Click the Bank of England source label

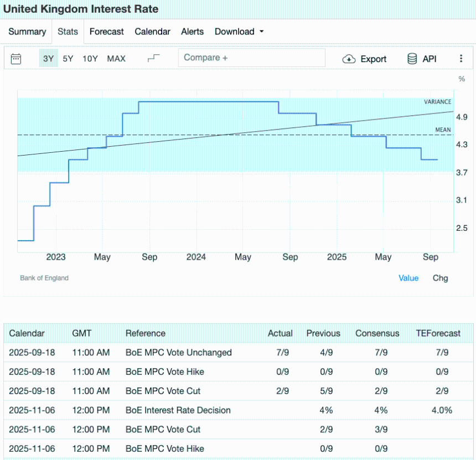point(44,278)
